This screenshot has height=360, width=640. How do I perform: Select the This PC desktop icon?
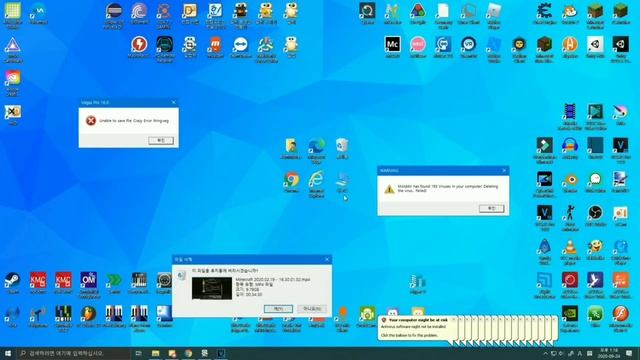click(x=342, y=180)
